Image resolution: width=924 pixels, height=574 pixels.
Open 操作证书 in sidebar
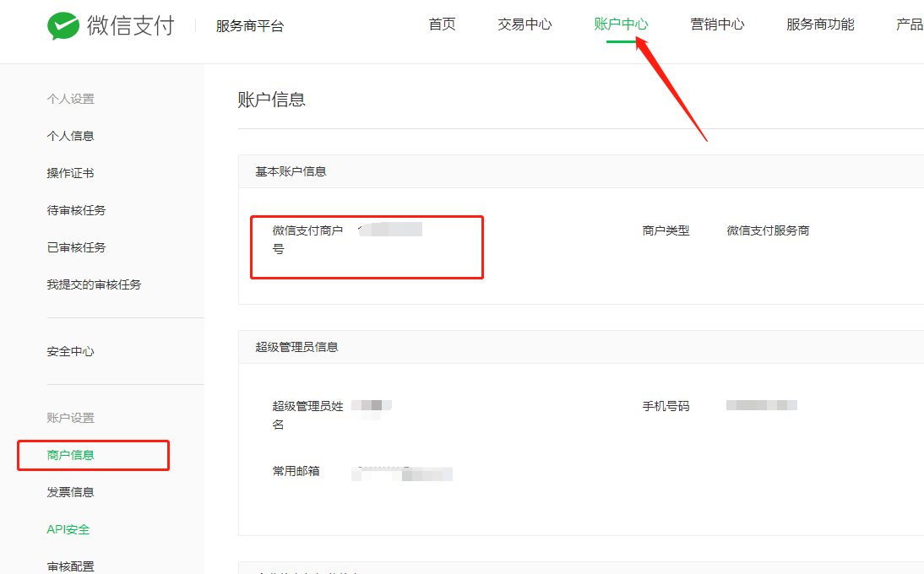(71, 173)
